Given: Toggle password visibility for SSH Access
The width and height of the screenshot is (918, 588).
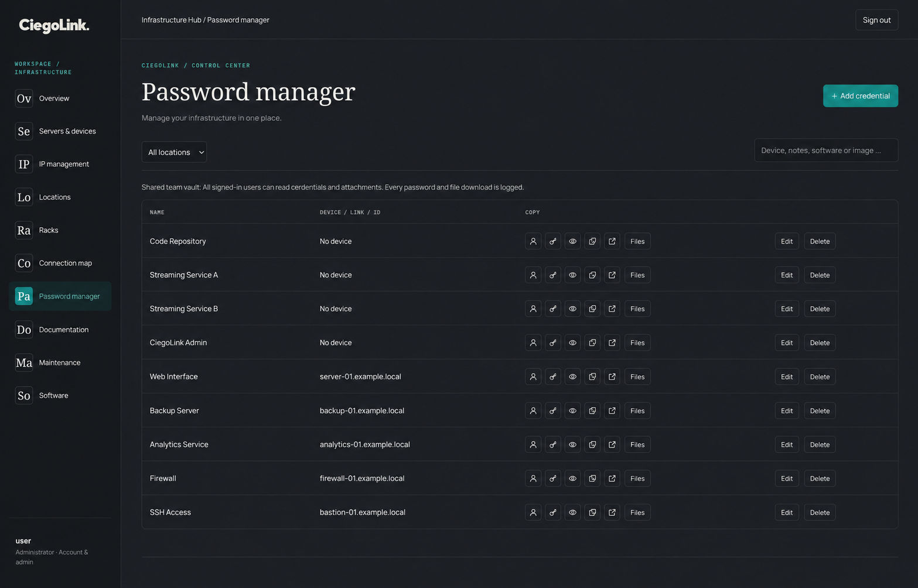Looking at the screenshot, I should pyautogui.click(x=572, y=512).
